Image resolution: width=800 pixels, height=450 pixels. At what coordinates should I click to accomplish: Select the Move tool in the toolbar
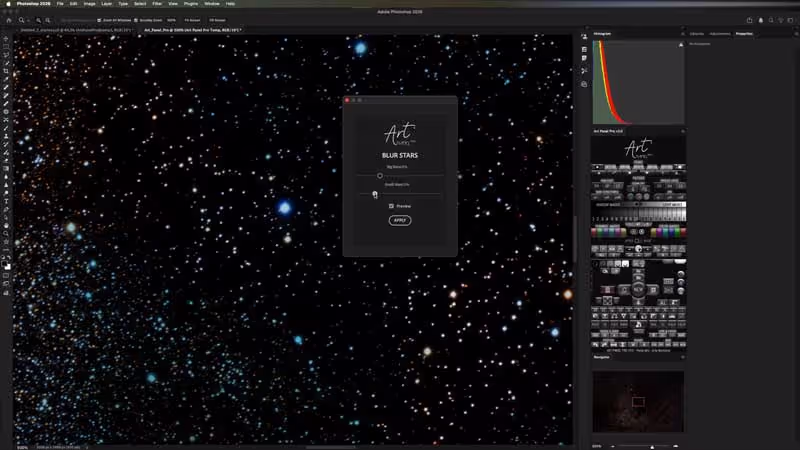(x=6, y=38)
